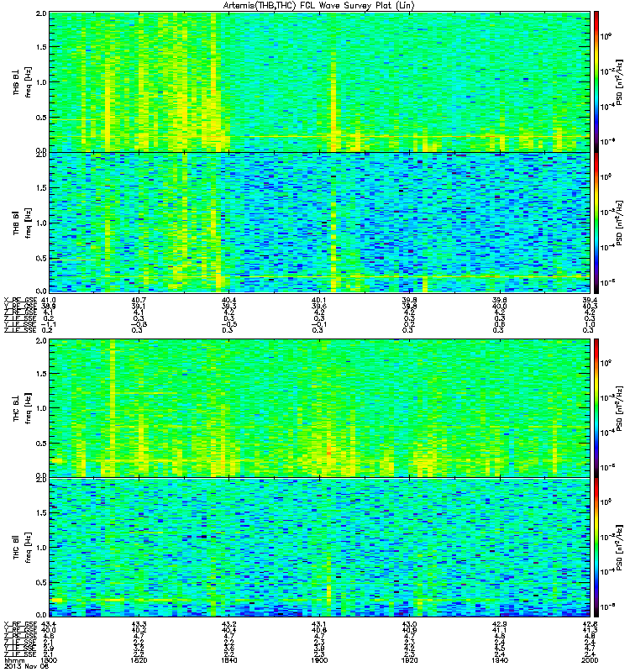Click the 2.0 frequency tick of the THB B⊥ panel
Viewport: 630px width, 672px height.
(41, 13)
